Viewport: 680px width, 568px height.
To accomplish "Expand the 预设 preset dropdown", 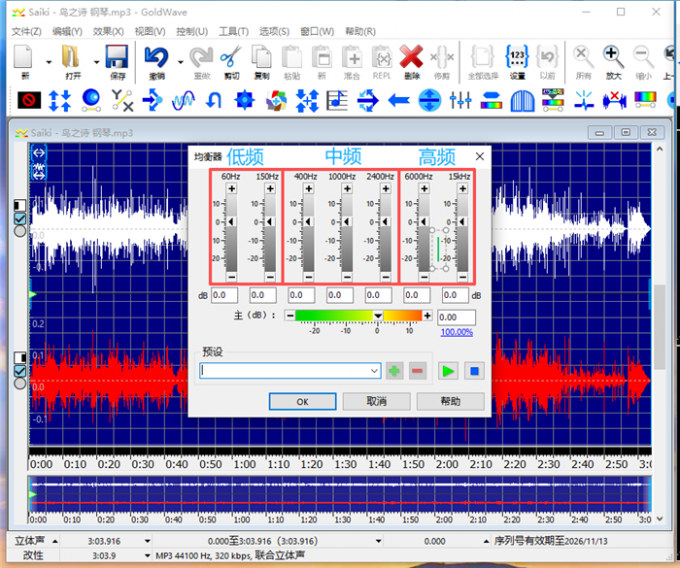I will pyautogui.click(x=374, y=371).
